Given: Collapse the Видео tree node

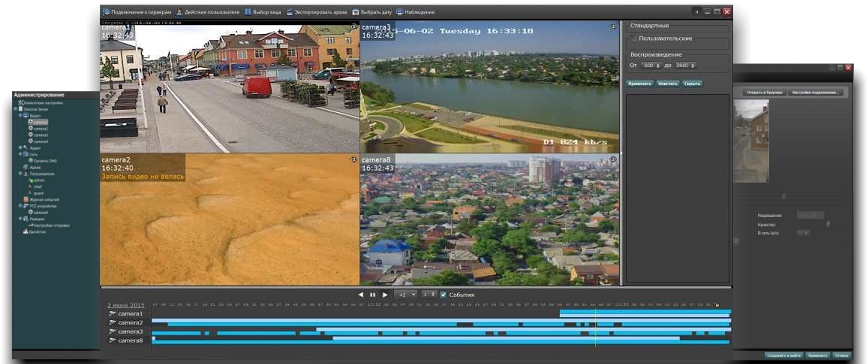Looking at the screenshot, I should point(20,116).
